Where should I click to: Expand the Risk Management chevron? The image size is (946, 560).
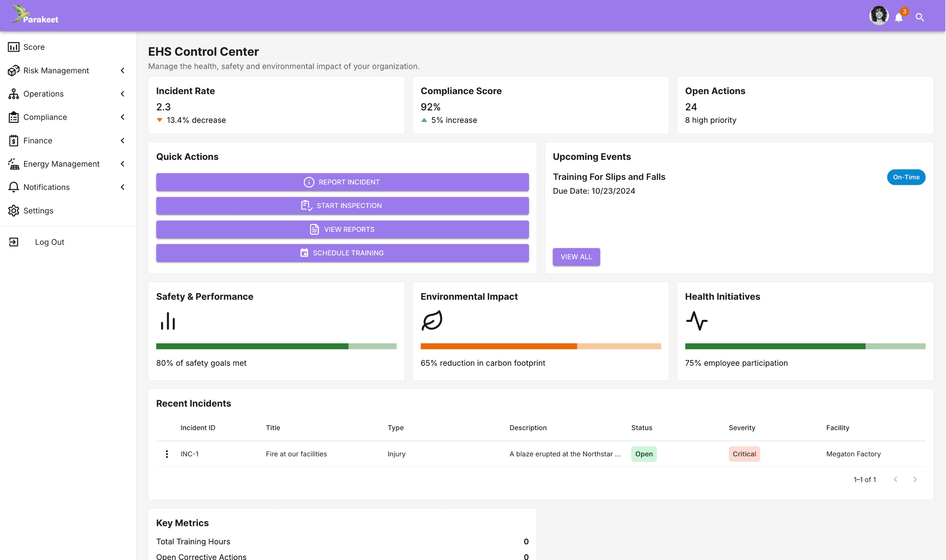122,71
